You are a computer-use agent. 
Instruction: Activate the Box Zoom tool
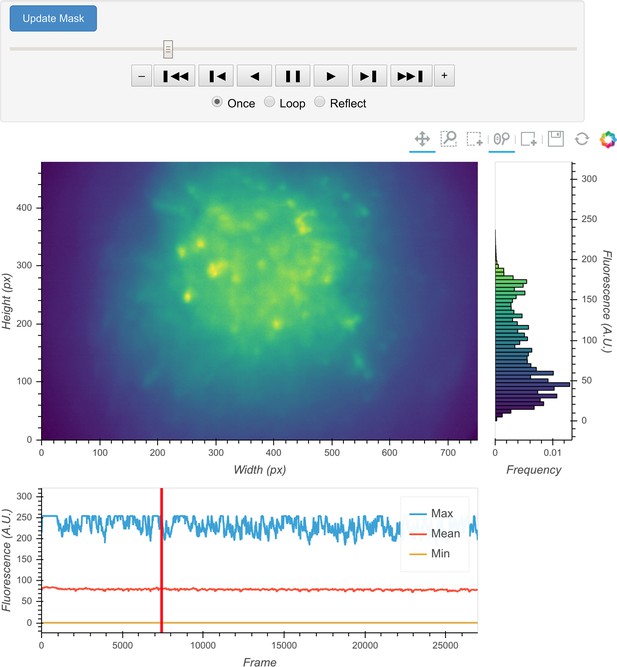coord(448,139)
